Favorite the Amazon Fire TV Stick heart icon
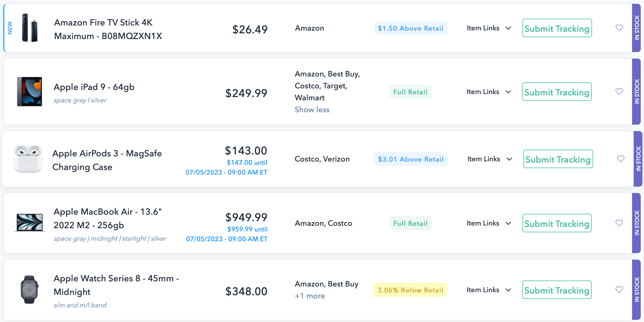The width and height of the screenshot is (644, 322). [619, 28]
